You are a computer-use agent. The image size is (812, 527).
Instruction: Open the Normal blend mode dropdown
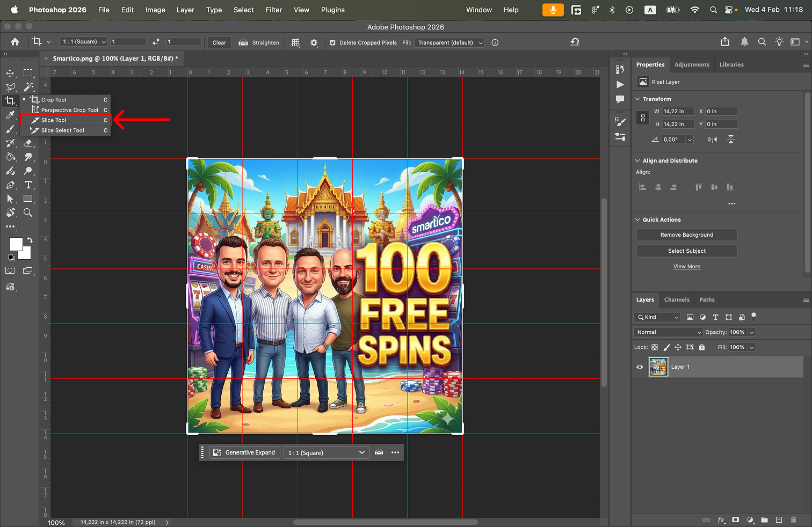(668, 332)
